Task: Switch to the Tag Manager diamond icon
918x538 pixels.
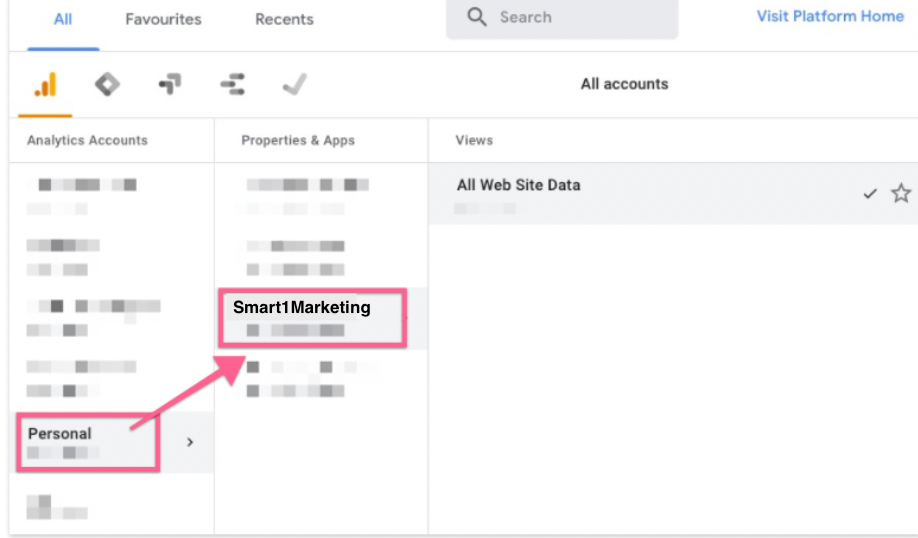Action: click(107, 85)
